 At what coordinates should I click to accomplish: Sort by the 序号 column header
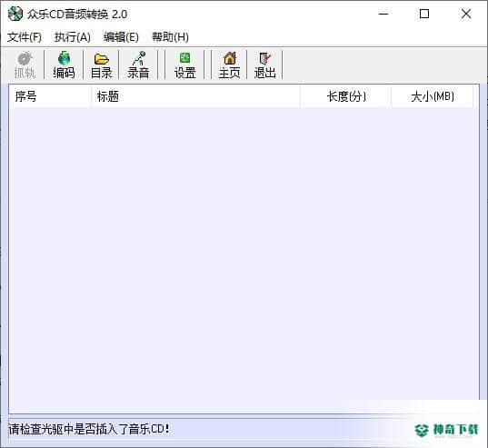50,96
